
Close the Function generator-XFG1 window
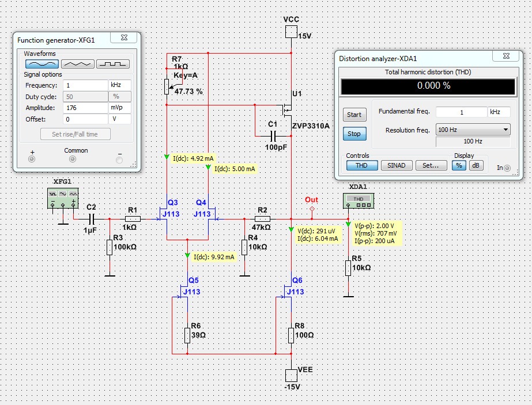[124, 37]
